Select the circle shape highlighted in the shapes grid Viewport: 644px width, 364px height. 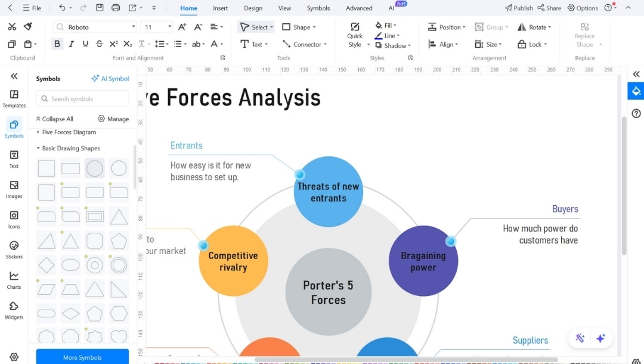point(94,168)
